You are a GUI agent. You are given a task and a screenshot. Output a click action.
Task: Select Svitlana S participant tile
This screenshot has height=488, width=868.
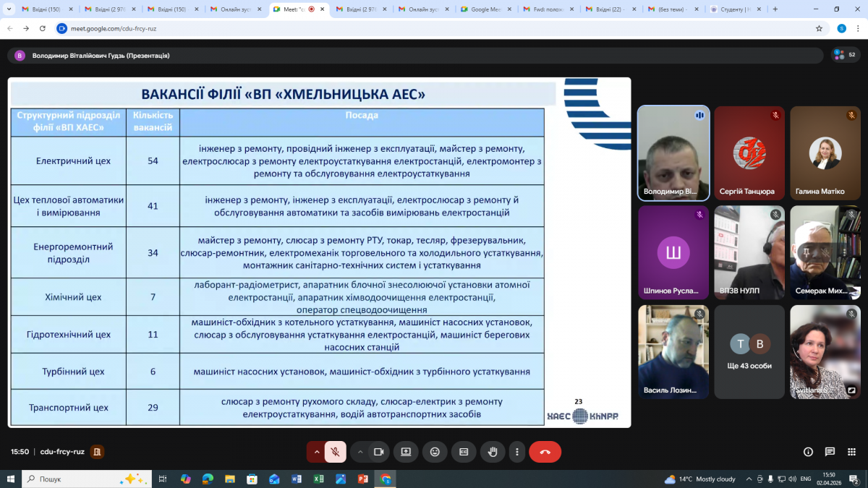tap(825, 351)
